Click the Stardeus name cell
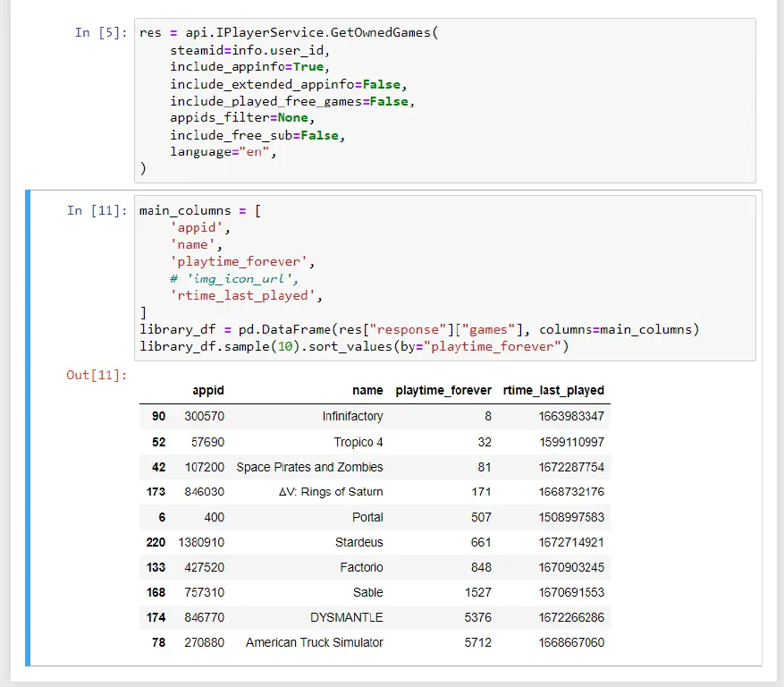784x687 pixels. 359,542
